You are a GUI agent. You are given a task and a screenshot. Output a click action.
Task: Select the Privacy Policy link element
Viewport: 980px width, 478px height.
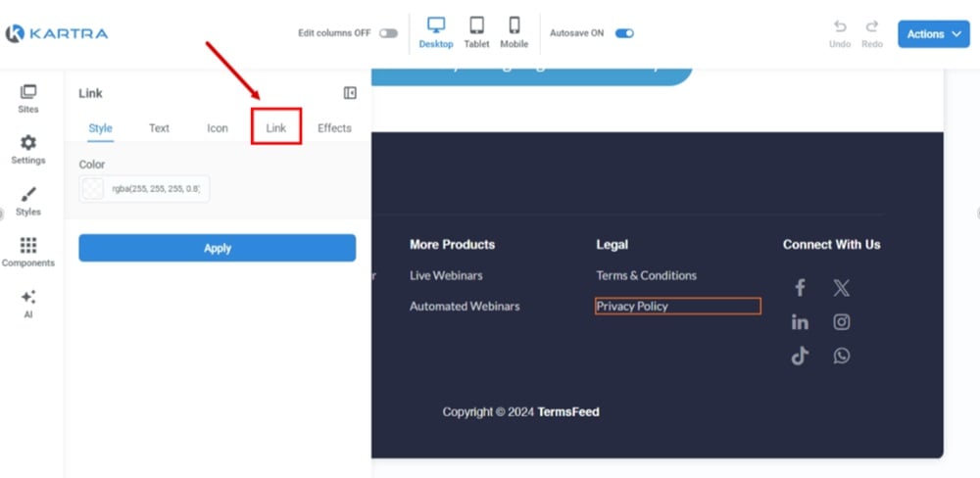(x=678, y=307)
